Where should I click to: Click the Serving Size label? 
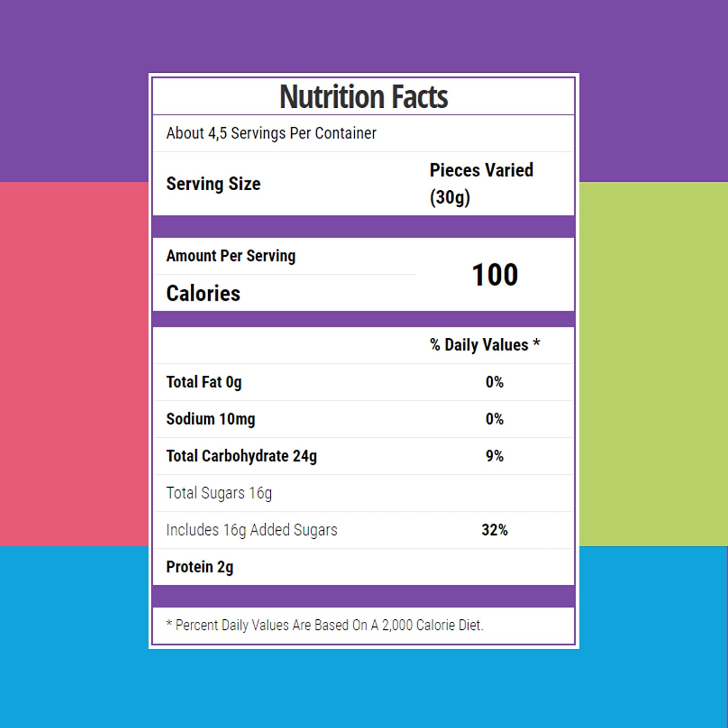213,184
